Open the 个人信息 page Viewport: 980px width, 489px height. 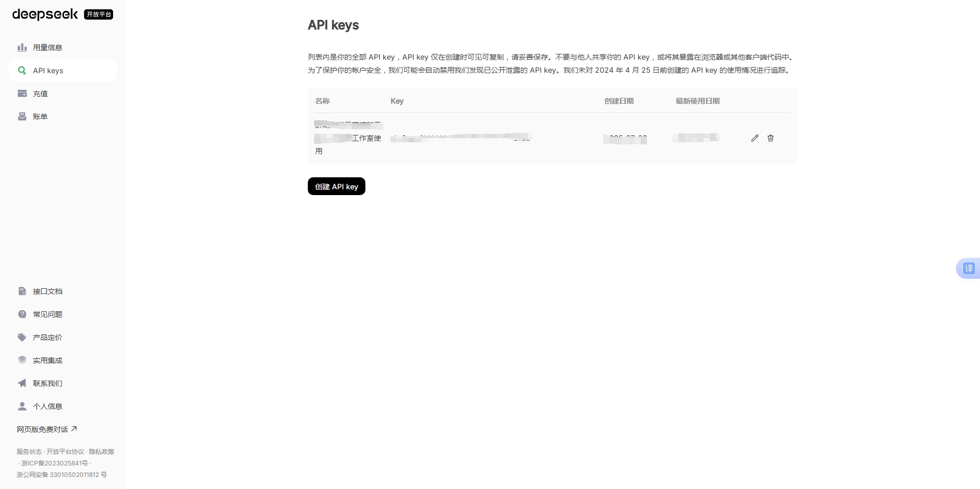[63, 406]
